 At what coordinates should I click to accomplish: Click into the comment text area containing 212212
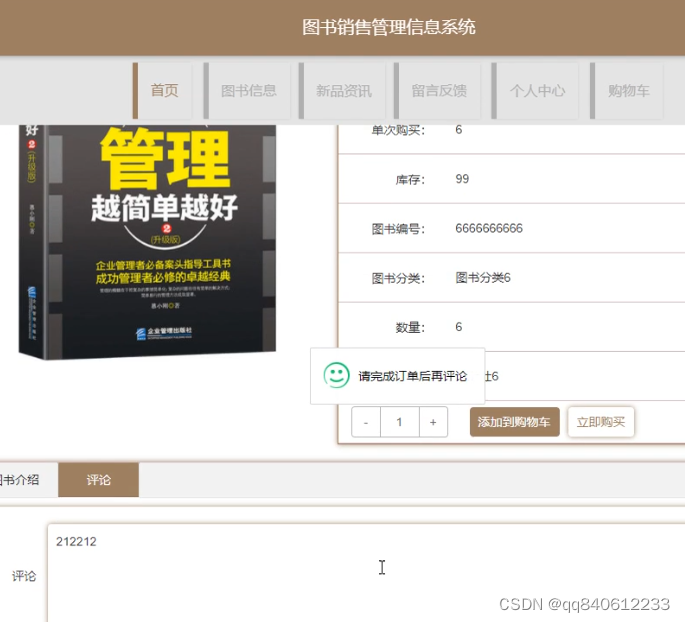366,573
